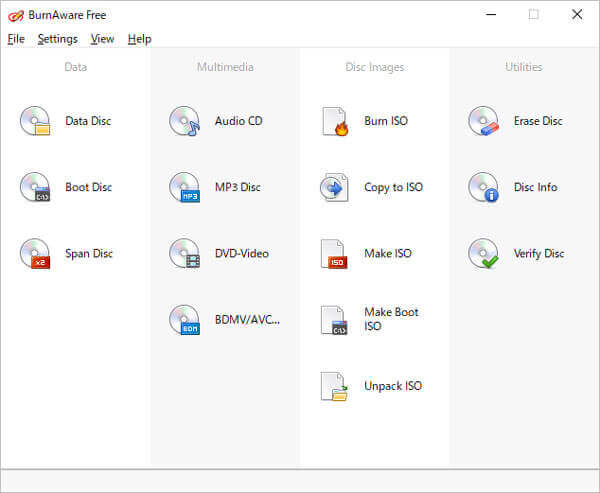Open the Audio CD icon
The image size is (600, 493).
coord(184,121)
